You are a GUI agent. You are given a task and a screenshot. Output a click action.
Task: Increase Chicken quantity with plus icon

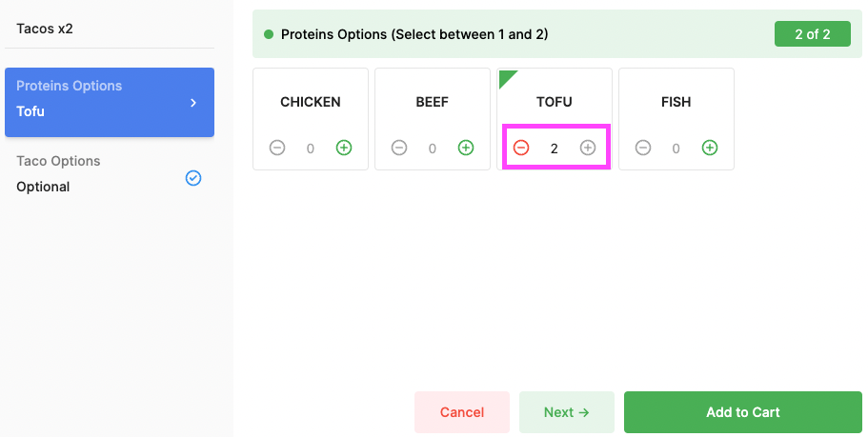click(x=344, y=148)
